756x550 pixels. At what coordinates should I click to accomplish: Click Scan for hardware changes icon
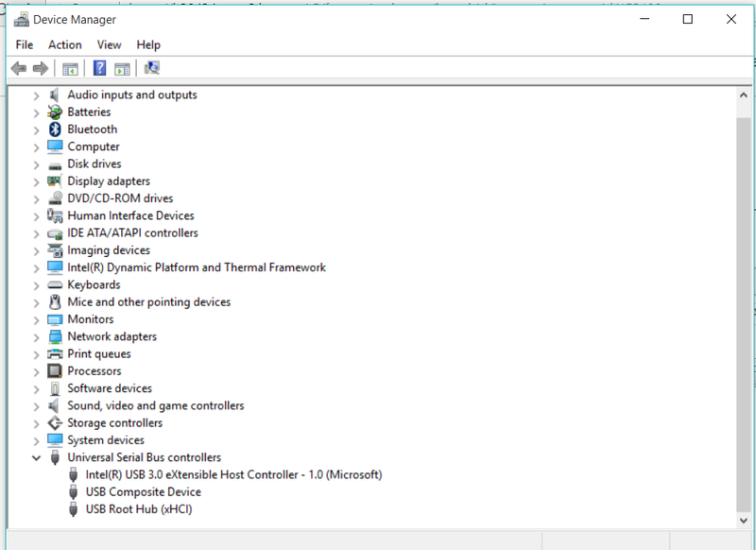click(152, 68)
